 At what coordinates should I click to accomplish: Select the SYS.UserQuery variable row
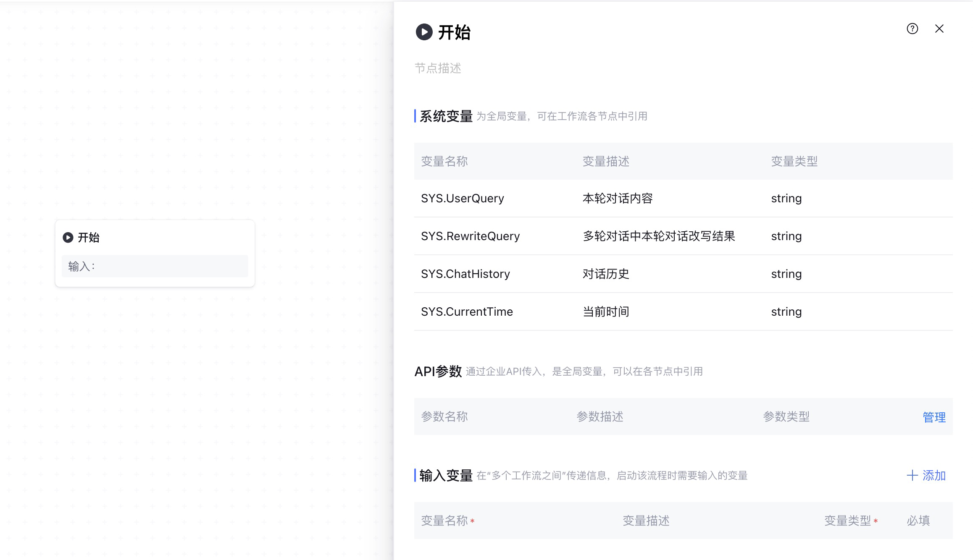[462, 198]
